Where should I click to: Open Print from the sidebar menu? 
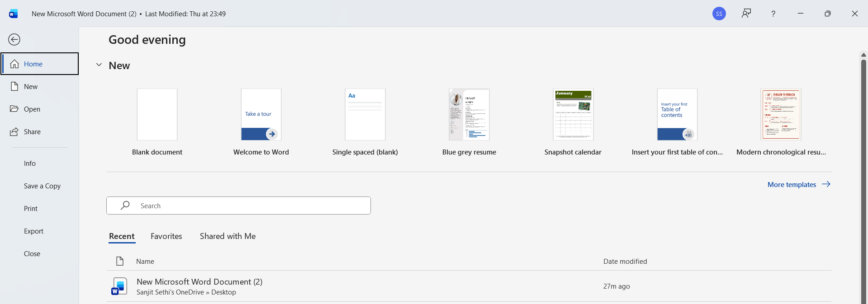[x=31, y=209]
